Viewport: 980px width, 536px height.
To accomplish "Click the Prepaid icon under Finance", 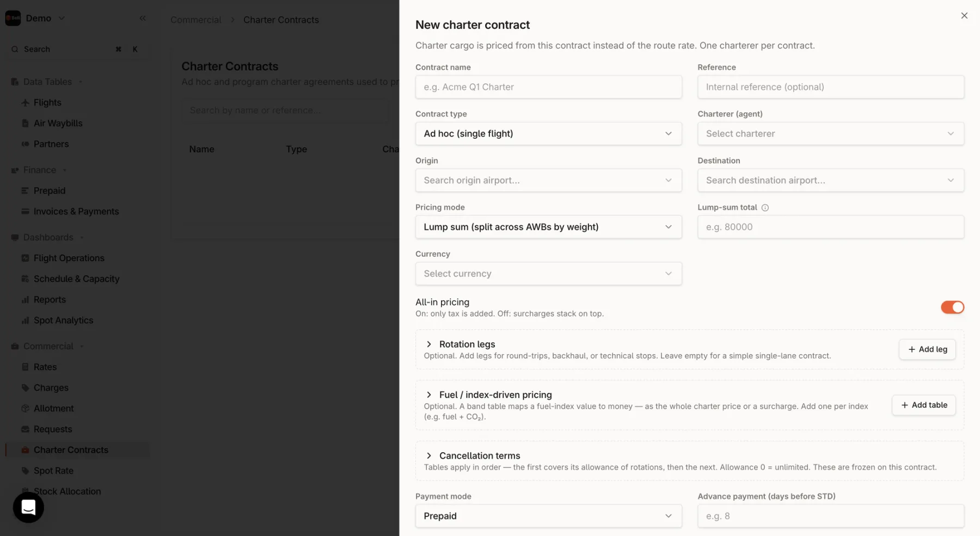I will point(25,190).
